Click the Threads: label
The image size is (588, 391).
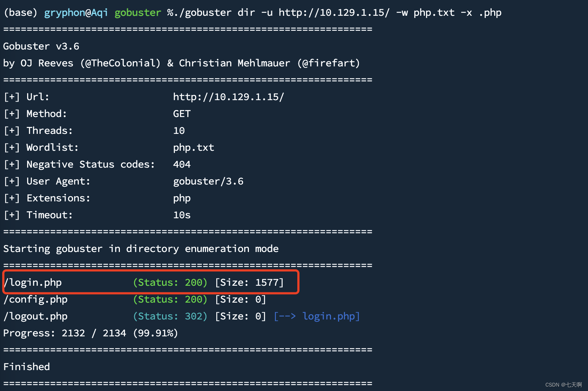tap(49, 131)
